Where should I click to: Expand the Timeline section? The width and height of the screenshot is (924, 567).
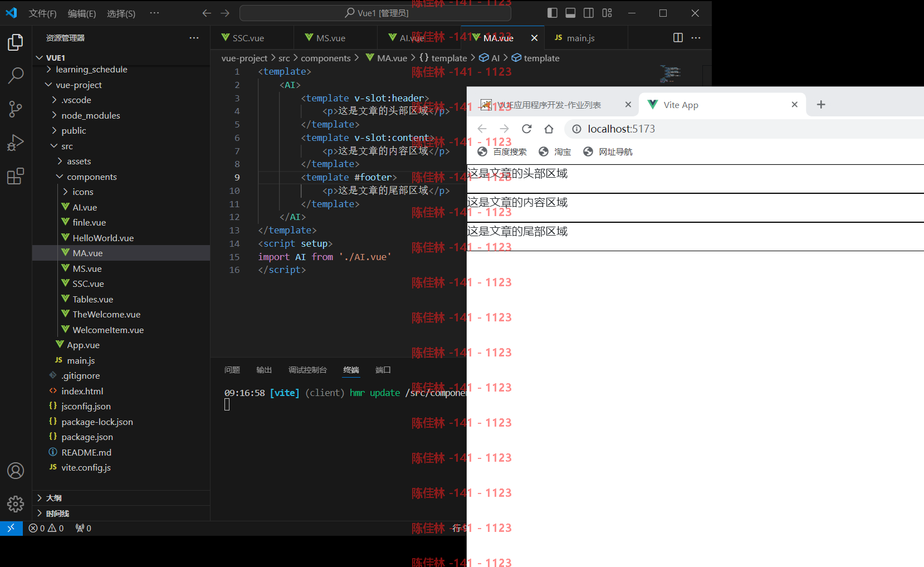tap(121, 513)
